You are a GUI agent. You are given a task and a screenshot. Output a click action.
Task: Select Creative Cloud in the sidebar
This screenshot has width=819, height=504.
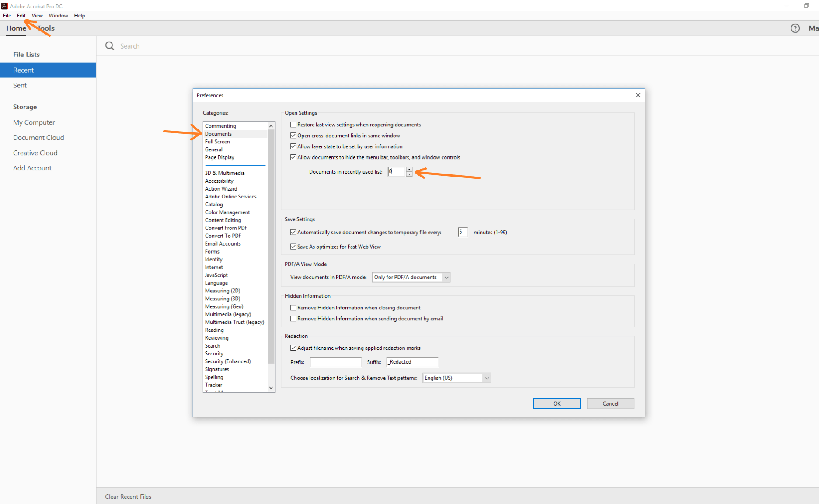(x=35, y=153)
